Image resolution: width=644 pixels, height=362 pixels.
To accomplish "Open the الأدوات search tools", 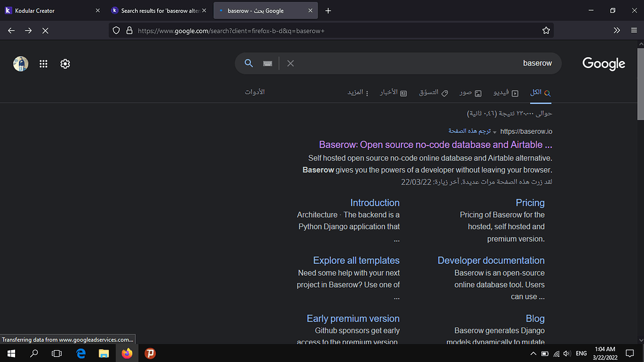I will click(255, 92).
